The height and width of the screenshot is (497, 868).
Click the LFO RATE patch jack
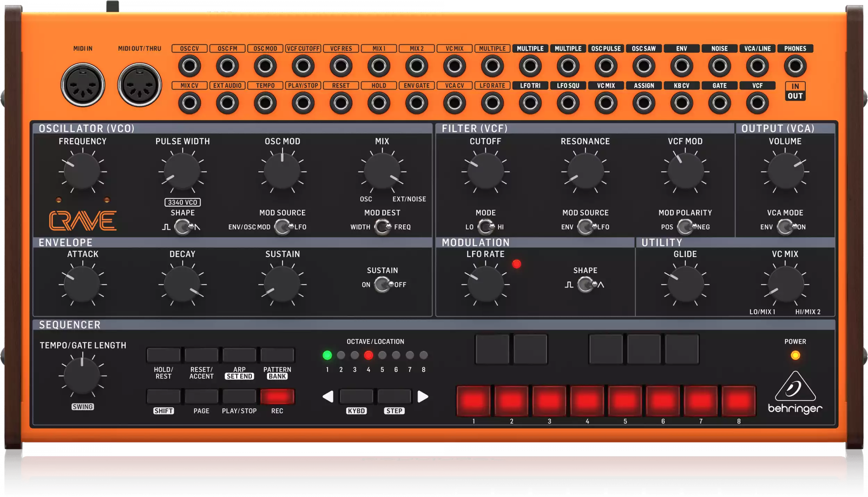point(492,103)
